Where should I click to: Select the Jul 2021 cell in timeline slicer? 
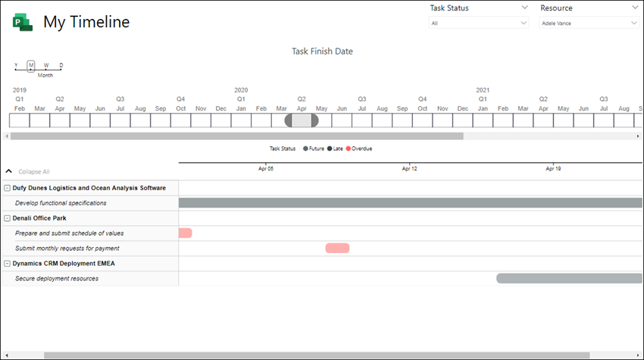pyautogui.click(x=604, y=121)
